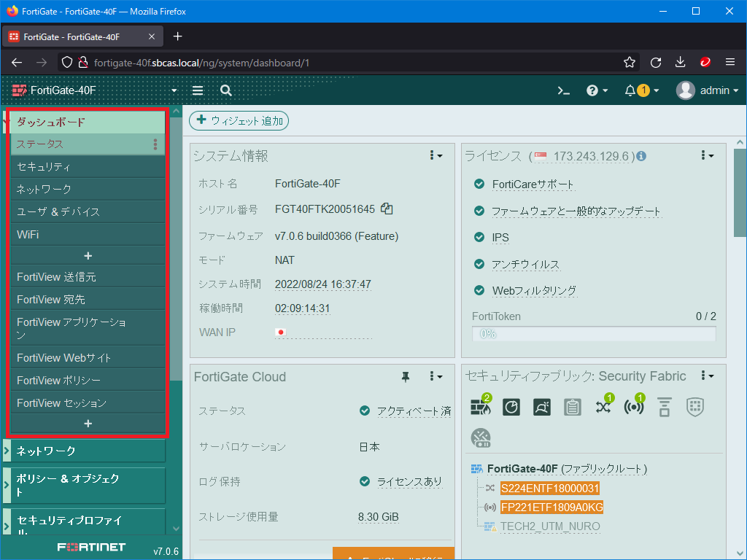
Task: Open the Firefox application menu
Action: [x=729, y=63]
